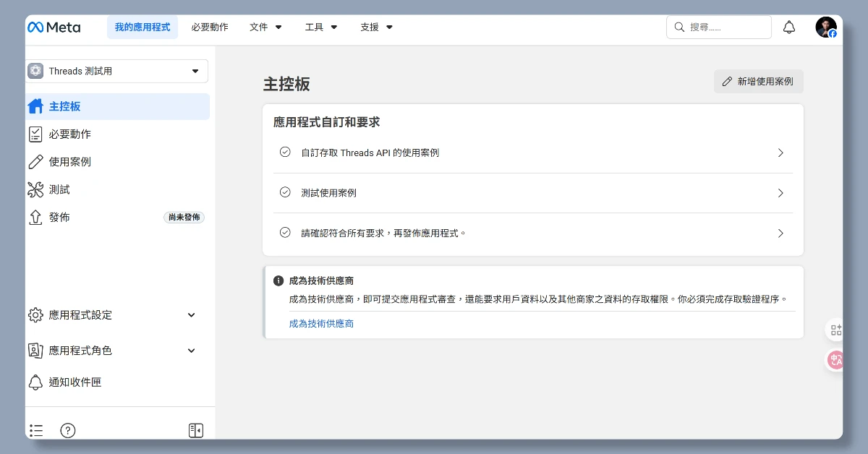Click the info icon beside 成為技術供應商

[x=278, y=280]
